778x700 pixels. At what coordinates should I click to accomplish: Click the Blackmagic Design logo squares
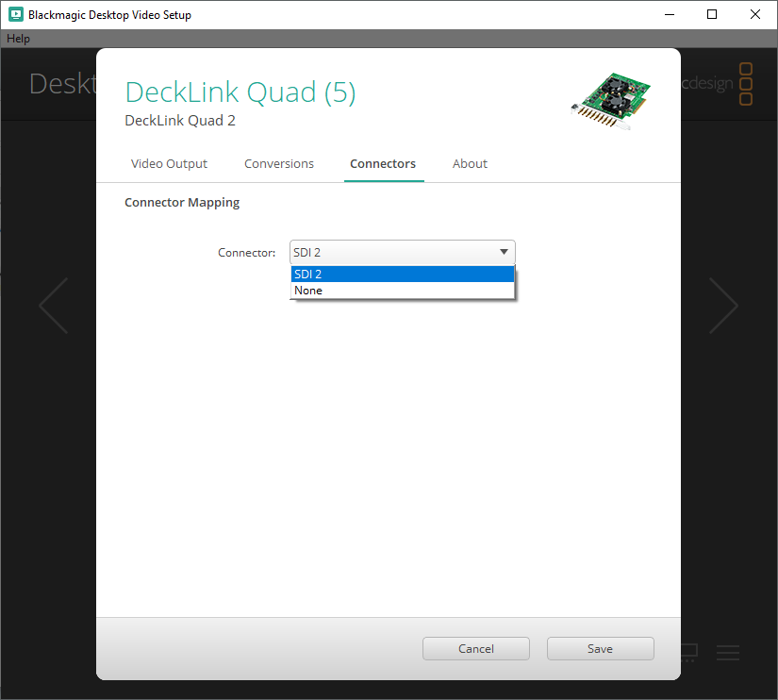746,84
